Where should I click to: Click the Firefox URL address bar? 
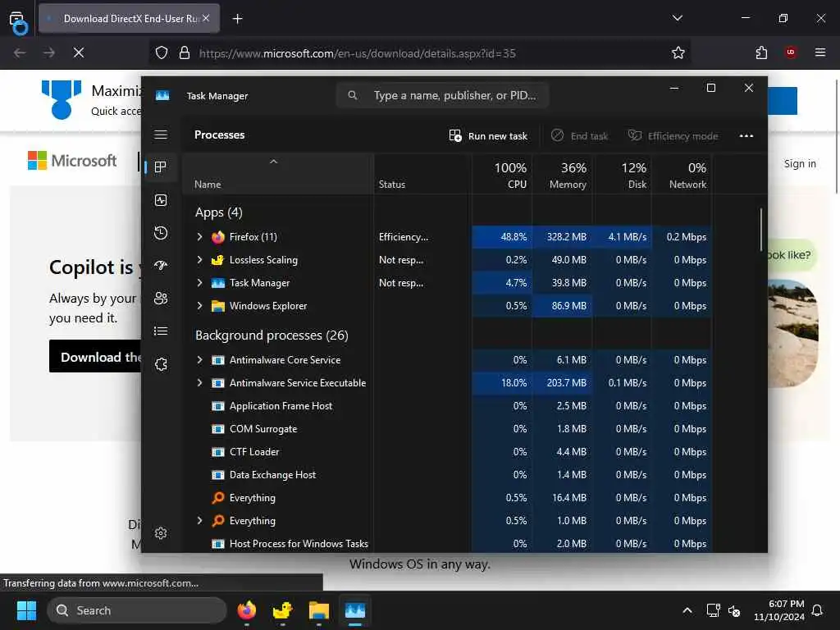coord(421,53)
